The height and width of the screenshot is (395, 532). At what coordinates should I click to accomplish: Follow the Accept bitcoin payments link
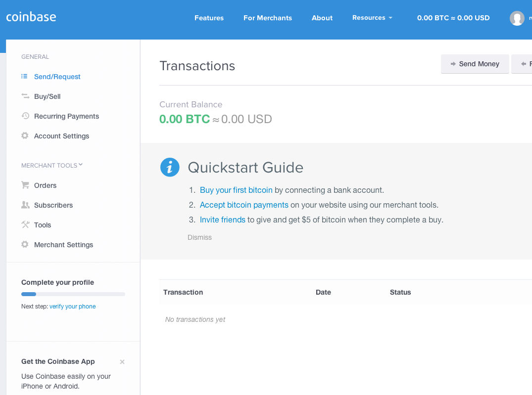(244, 205)
